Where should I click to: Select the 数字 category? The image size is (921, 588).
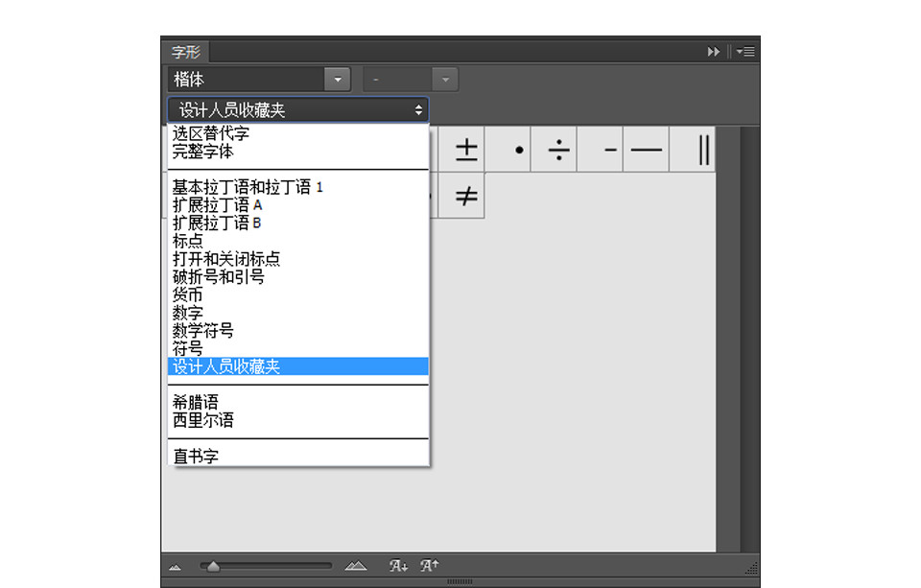(298, 313)
